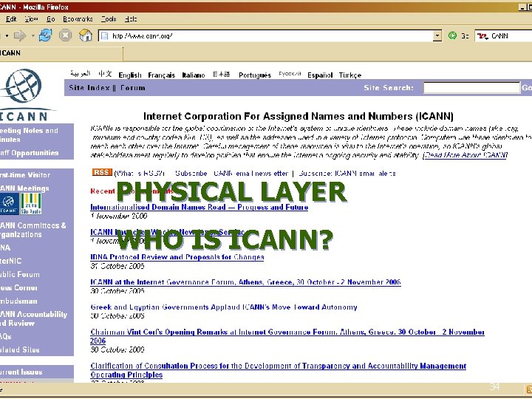532x399 pixels.
Task: Select the ICANN browser tab
Action: pos(61,53)
